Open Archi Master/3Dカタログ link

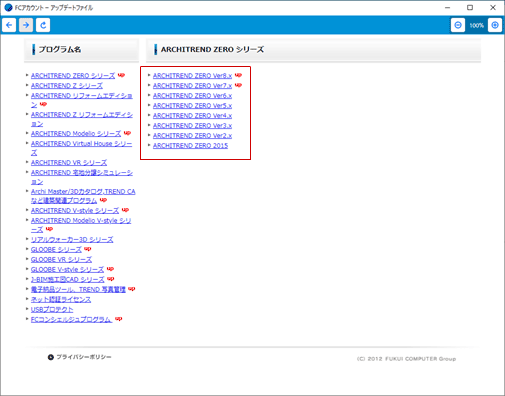coord(83,196)
